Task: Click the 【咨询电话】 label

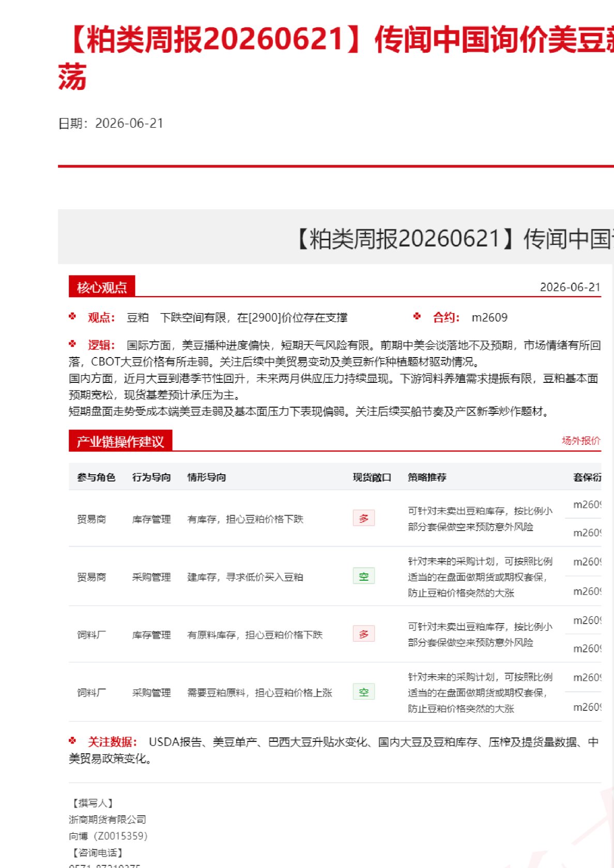Action: 98,853
